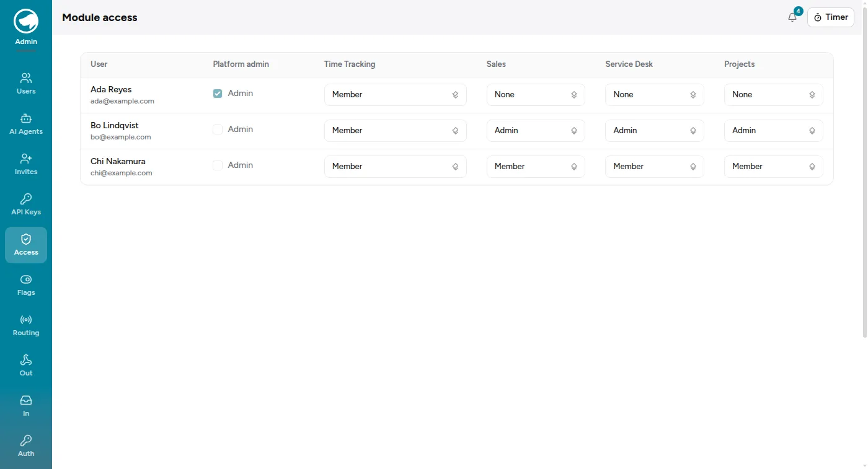Open Chi Nakamura's Service Desk role dropdown

click(655, 167)
